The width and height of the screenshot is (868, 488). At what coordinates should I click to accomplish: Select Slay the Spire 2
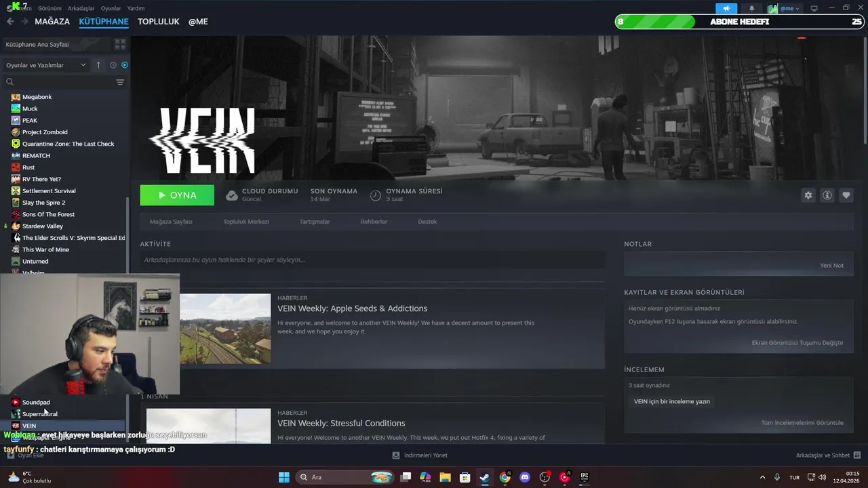click(43, 203)
